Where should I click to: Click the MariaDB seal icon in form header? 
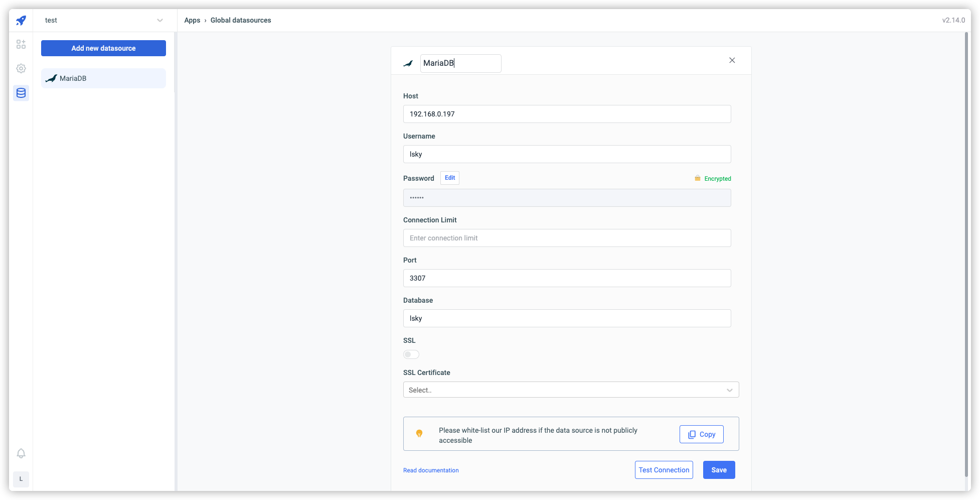click(x=408, y=63)
